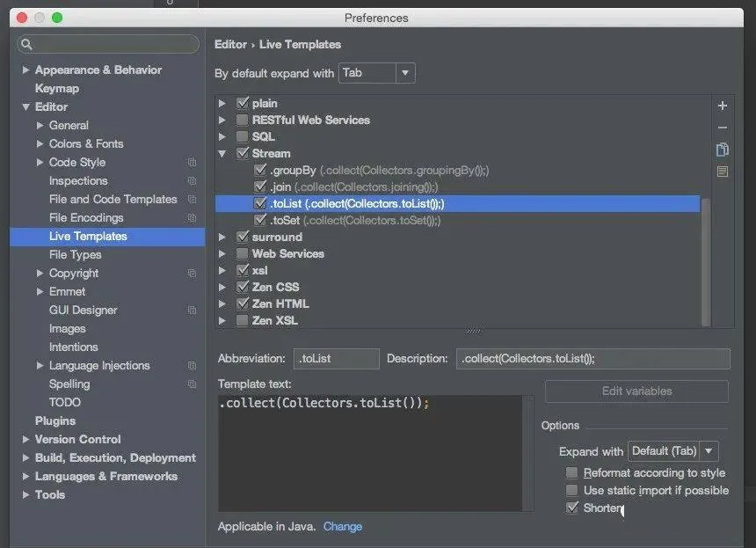Viewport: 756px width, 548px height.
Task: Click inside the Template text editor
Action: click(x=370, y=454)
